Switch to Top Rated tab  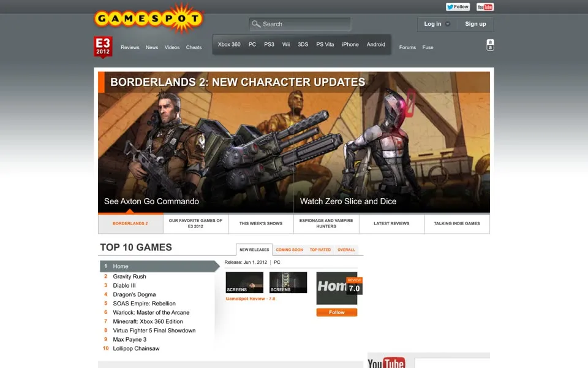pyautogui.click(x=320, y=250)
